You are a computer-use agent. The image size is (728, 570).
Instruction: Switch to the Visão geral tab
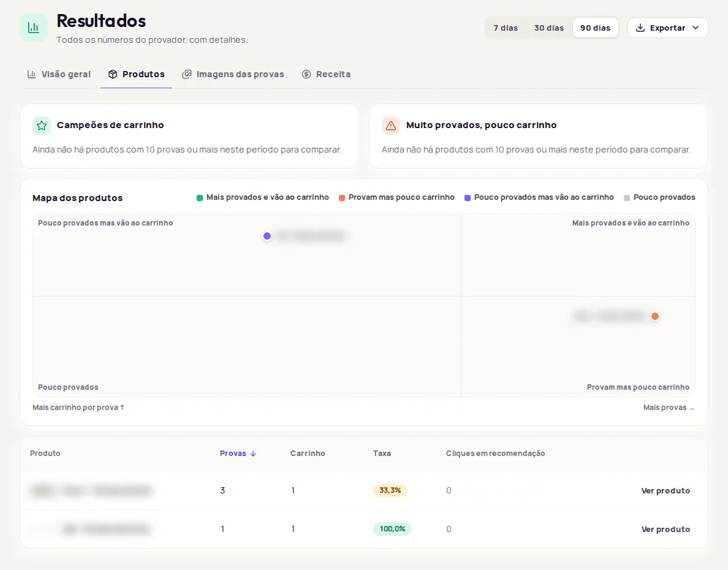(59, 74)
